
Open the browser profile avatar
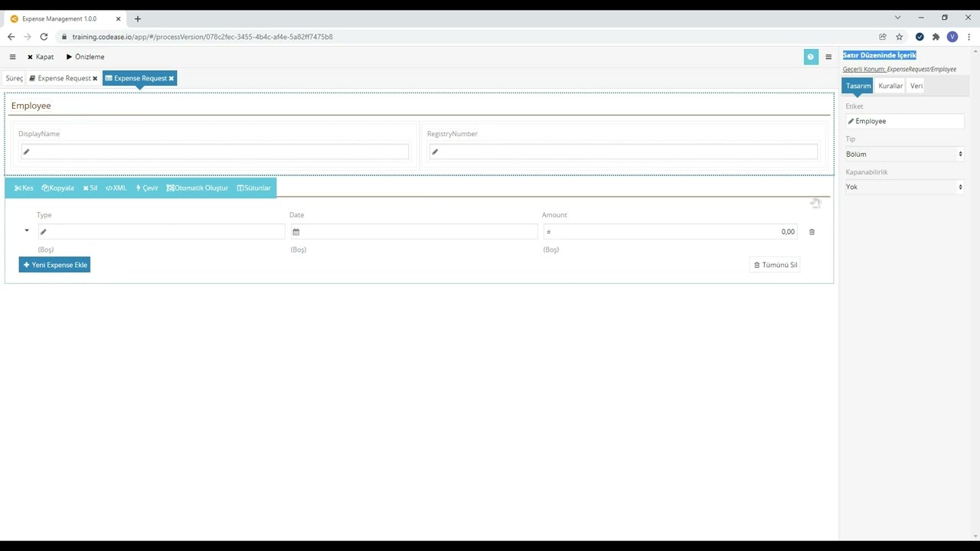(x=952, y=37)
